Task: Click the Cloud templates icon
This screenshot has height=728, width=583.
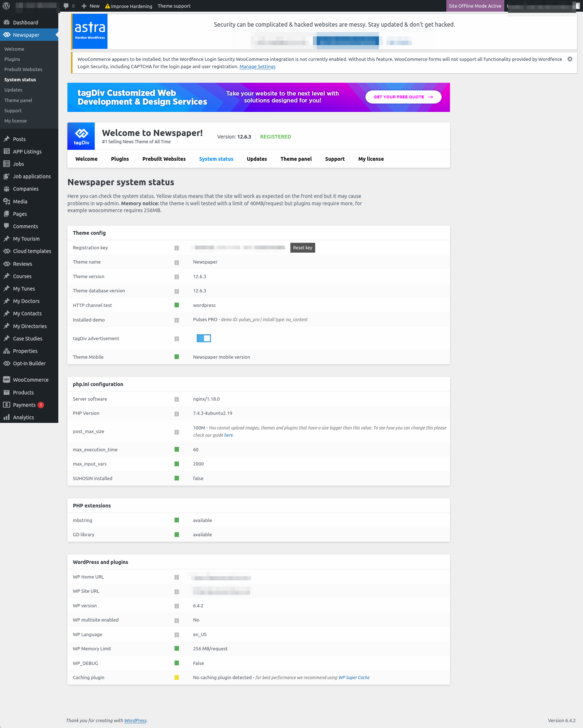Action: tap(7, 251)
